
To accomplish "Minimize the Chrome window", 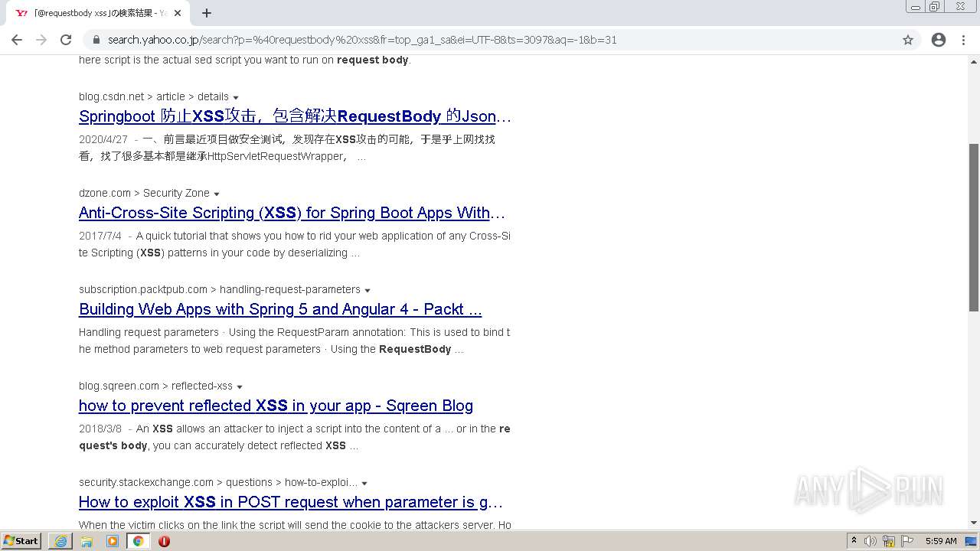I will click(915, 7).
